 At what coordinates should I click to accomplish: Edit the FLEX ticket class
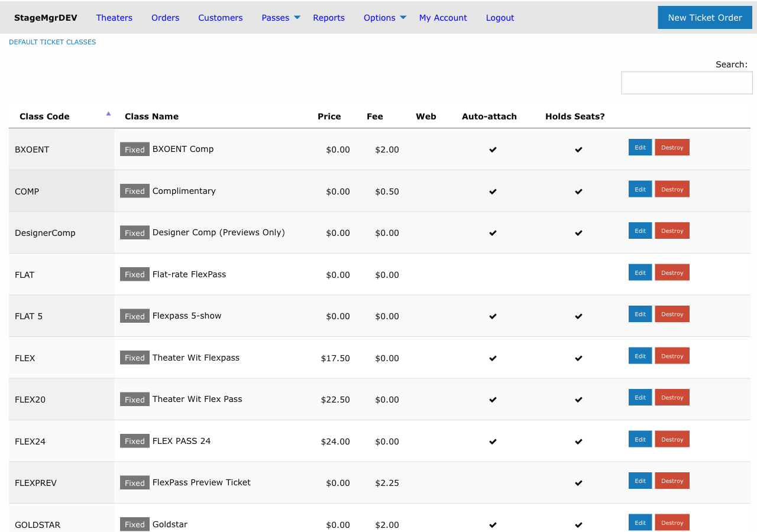point(640,356)
